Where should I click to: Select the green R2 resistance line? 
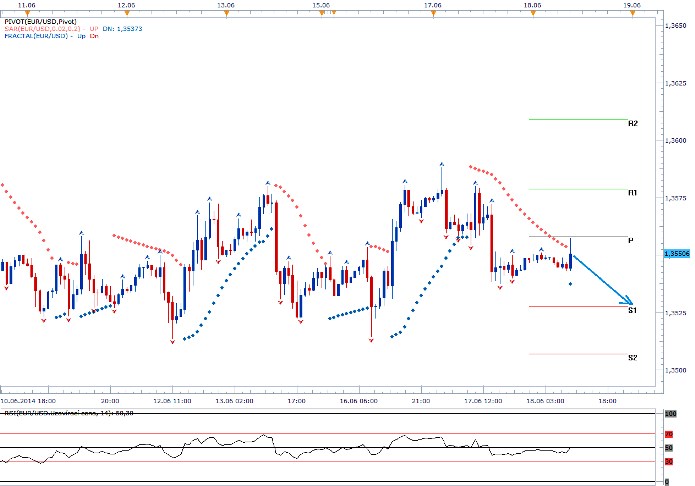point(578,119)
